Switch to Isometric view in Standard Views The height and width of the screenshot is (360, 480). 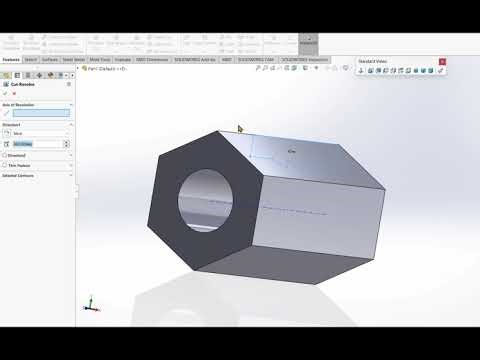(415, 70)
